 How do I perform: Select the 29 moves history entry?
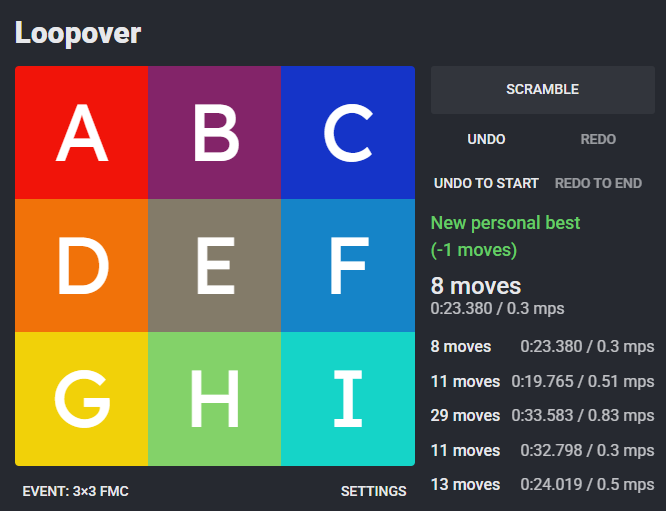coord(542,415)
